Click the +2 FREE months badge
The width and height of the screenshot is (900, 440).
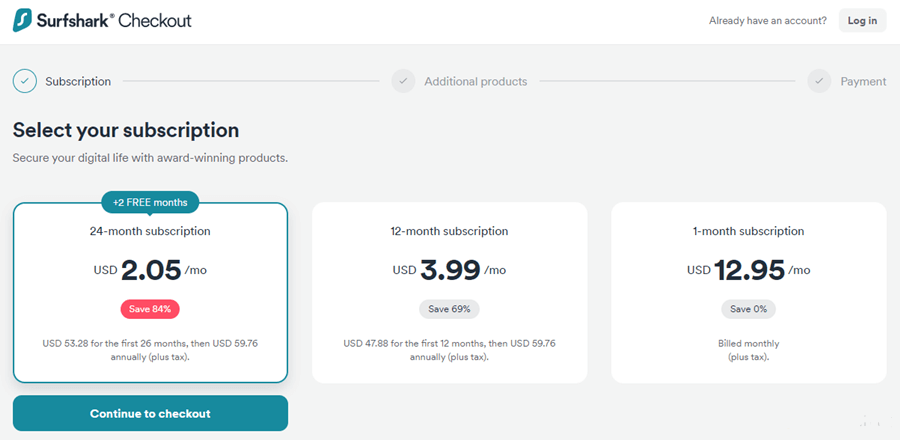(x=150, y=203)
